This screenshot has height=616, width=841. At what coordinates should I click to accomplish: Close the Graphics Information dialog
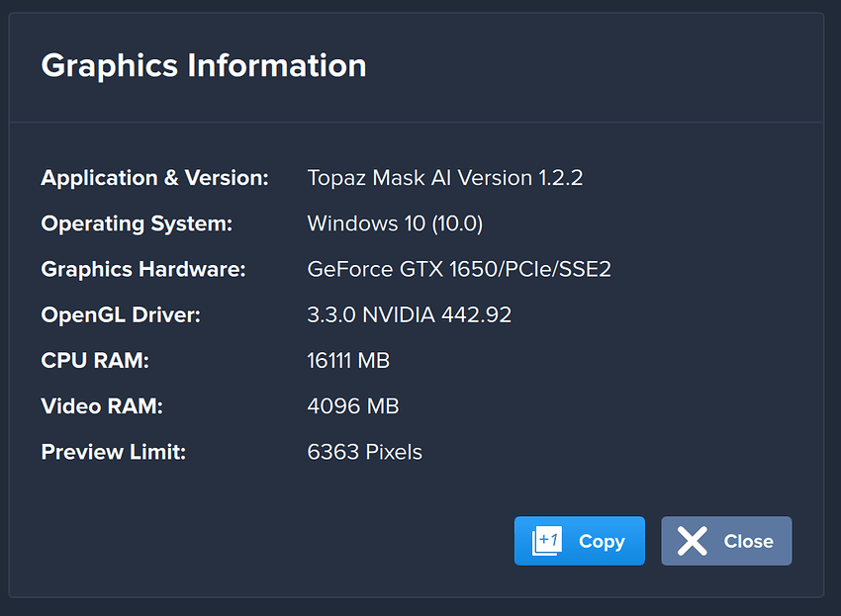coord(726,541)
